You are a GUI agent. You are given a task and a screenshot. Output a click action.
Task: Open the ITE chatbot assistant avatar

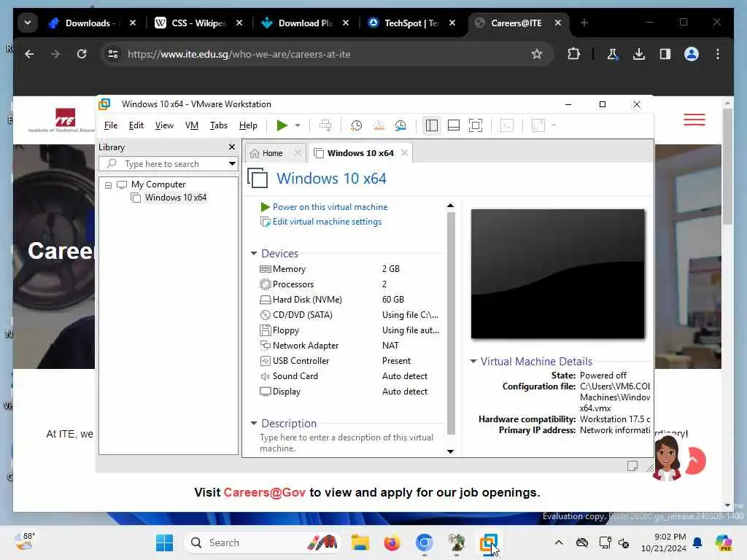(667, 459)
